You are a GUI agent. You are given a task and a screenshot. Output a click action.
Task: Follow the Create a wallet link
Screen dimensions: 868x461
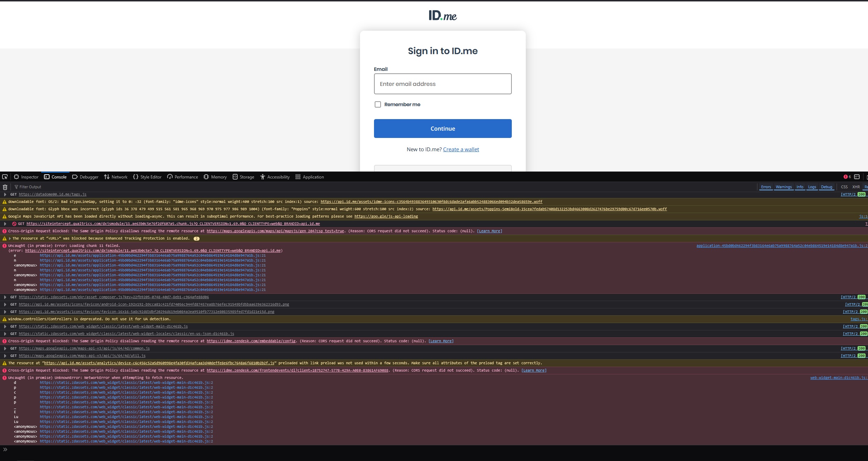pos(461,149)
